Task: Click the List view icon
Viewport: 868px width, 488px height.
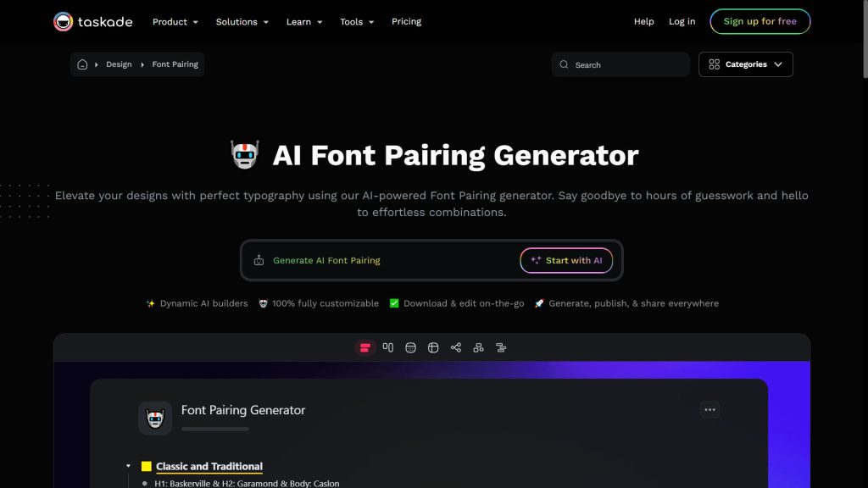Action: click(364, 347)
